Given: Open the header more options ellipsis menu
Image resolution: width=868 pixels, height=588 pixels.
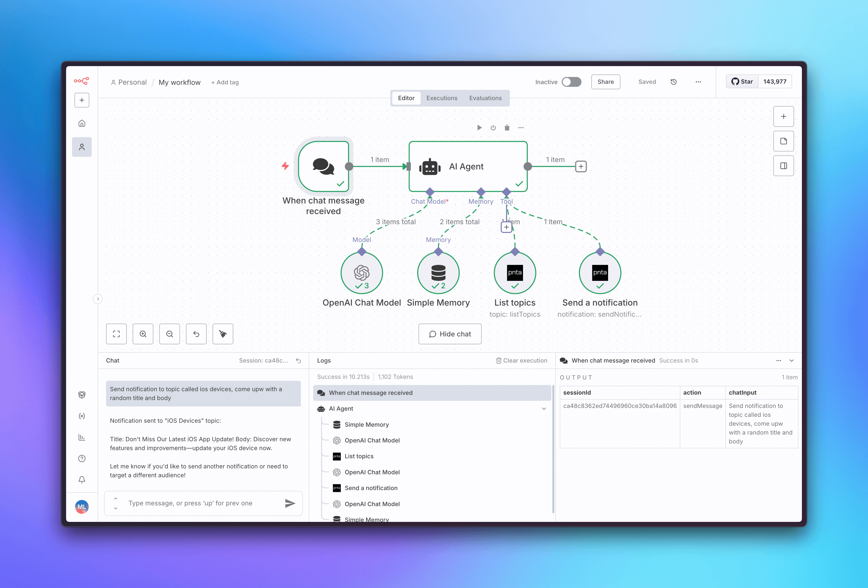Looking at the screenshot, I should click(x=698, y=82).
